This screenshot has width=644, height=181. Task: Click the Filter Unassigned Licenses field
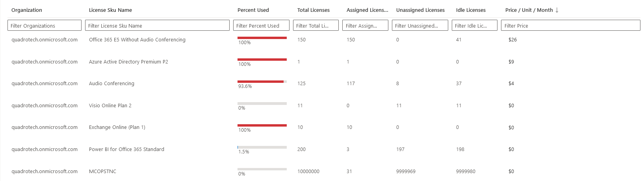pos(420,26)
